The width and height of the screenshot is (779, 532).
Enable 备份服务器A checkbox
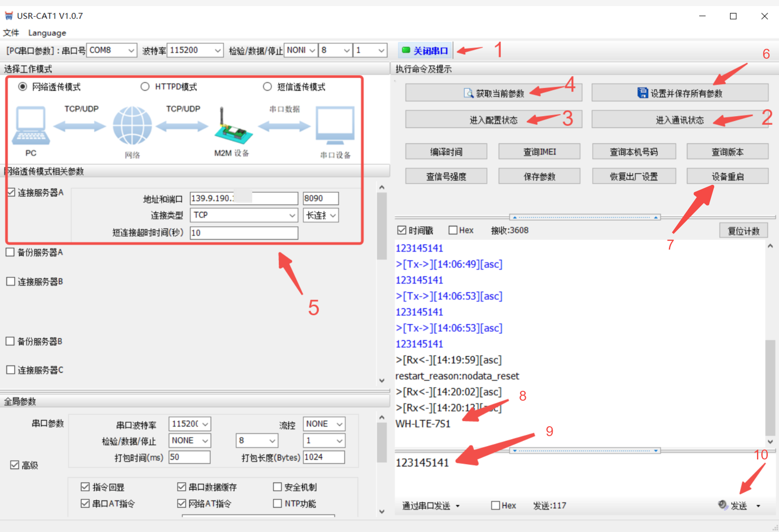[10, 252]
